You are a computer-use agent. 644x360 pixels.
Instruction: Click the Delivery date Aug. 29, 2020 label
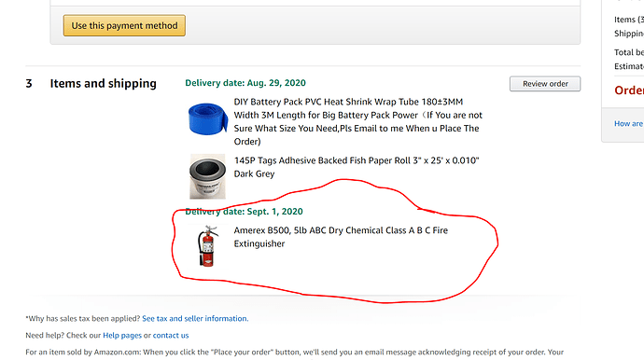pos(245,83)
